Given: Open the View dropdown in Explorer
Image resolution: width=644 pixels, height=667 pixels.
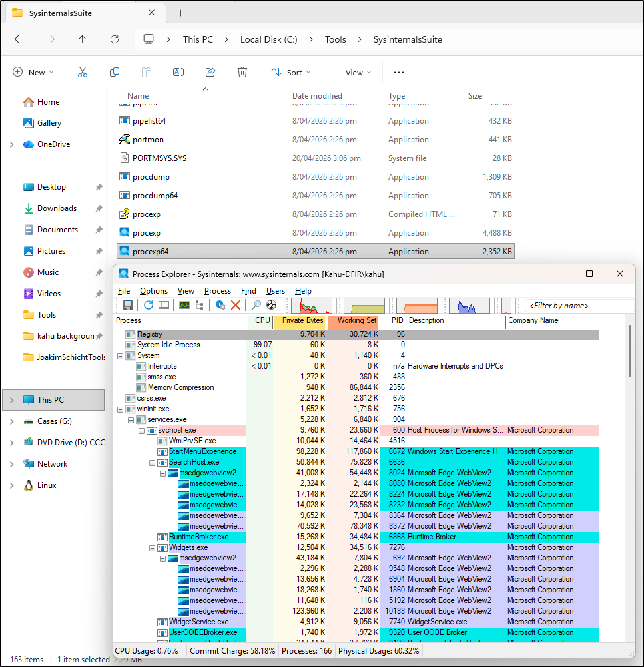Looking at the screenshot, I should 350,73.
